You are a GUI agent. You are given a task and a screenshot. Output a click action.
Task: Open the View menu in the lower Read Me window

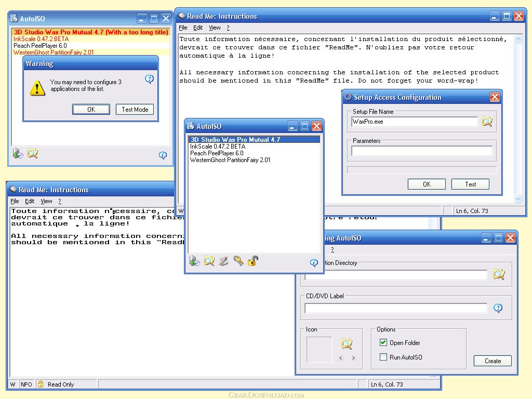46,201
